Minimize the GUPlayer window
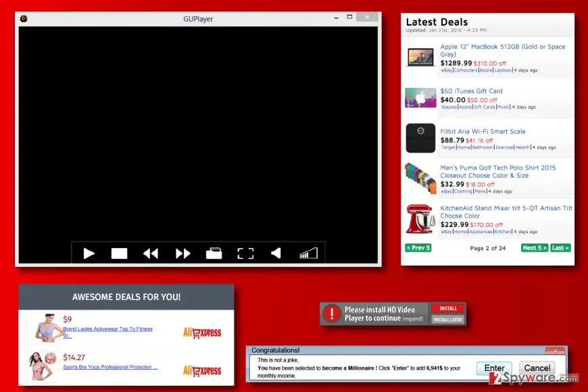Viewport: 588px width, 392px height. [x=337, y=18]
